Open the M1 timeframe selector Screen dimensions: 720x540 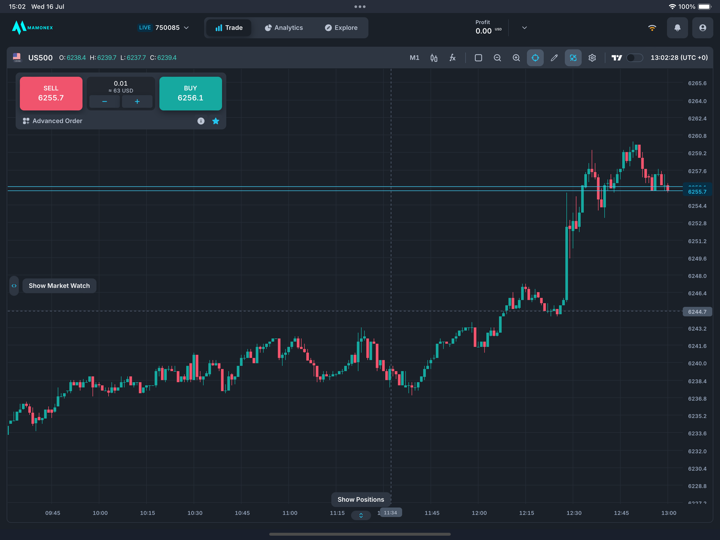click(x=414, y=58)
